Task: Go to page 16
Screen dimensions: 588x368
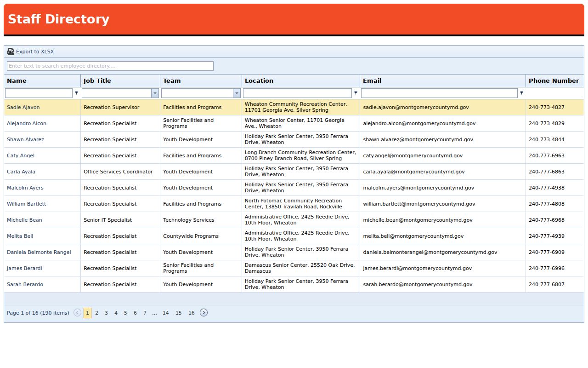Action: pyautogui.click(x=192, y=313)
